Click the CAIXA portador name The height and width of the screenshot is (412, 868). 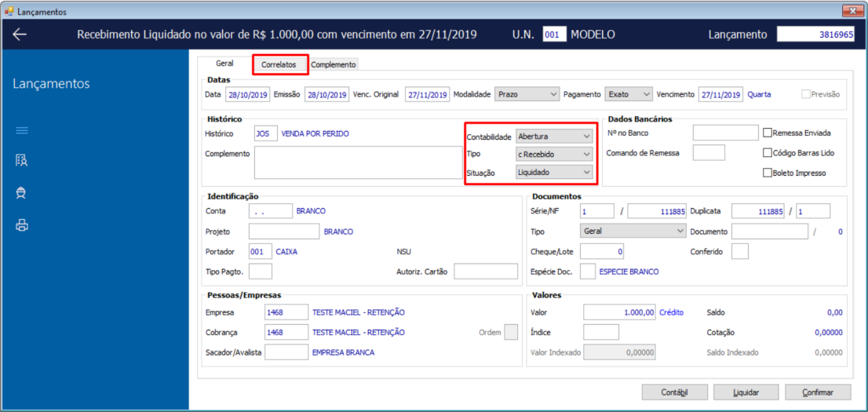(x=286, y=252)
